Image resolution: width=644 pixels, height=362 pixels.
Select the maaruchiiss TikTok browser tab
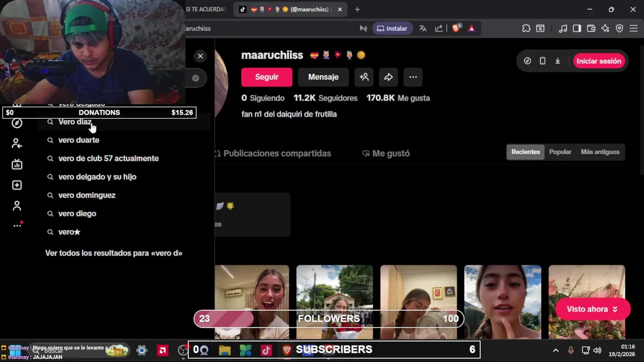(x=291, y=9)
